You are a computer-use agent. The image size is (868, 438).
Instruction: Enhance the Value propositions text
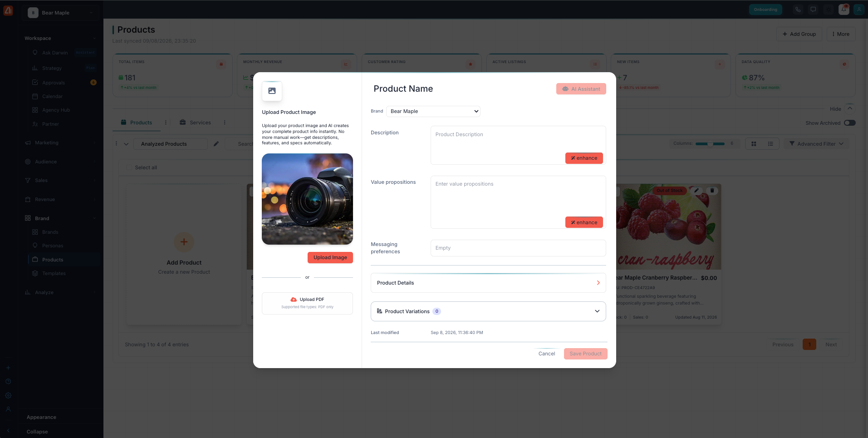coord(584,222)
